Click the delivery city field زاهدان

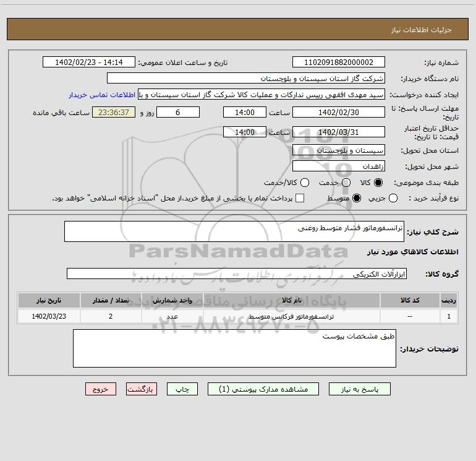coord(339,166)
